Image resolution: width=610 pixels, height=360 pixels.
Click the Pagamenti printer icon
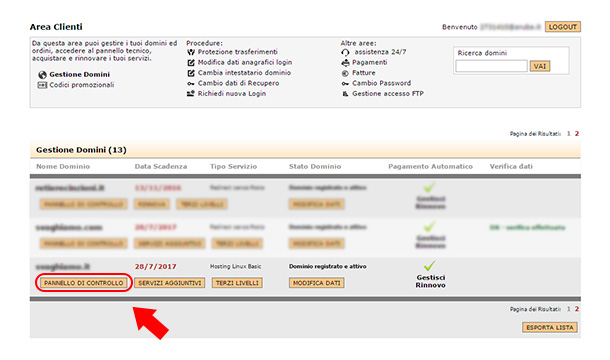(x=345, y=63)
